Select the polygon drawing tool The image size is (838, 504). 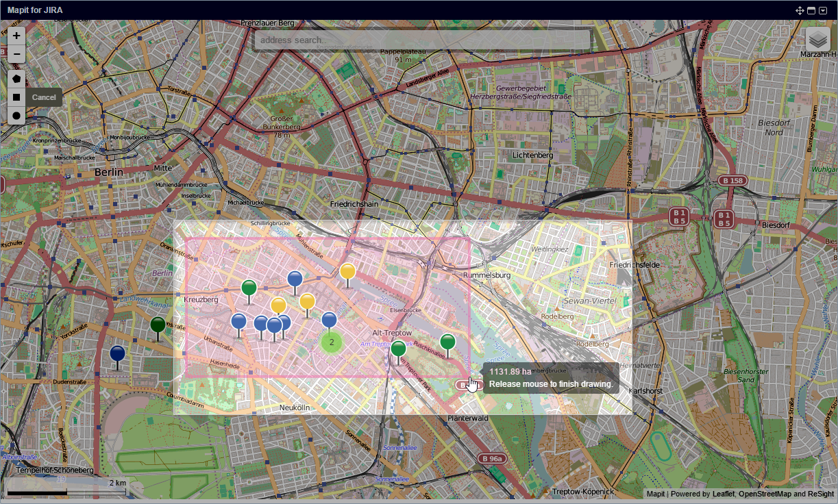[x=15, y=79]
